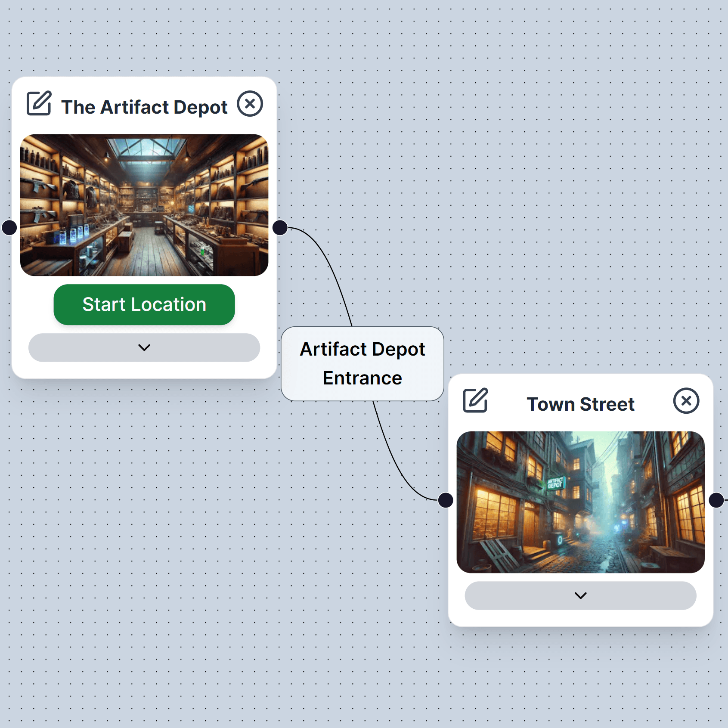Expand details under The Artifact Depot
The height and width of the screenshot is (728, 728).
(144, 347)
